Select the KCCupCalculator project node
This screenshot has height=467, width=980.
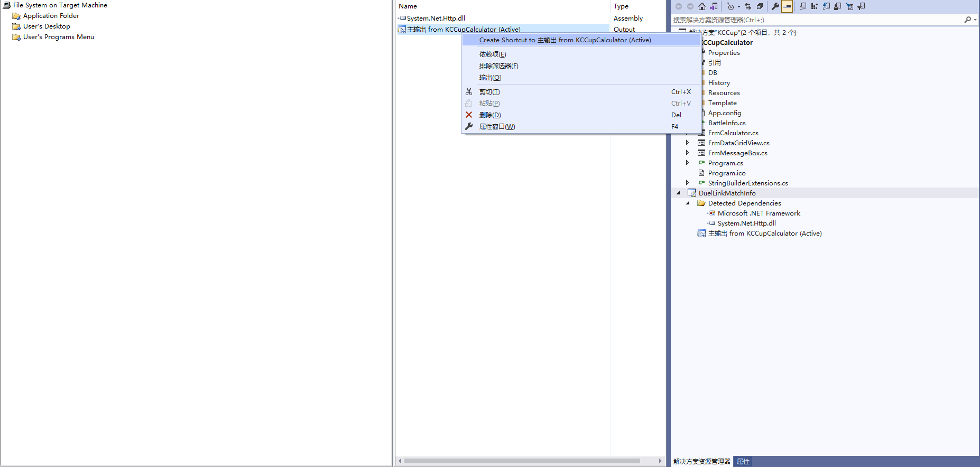point(727,43)
